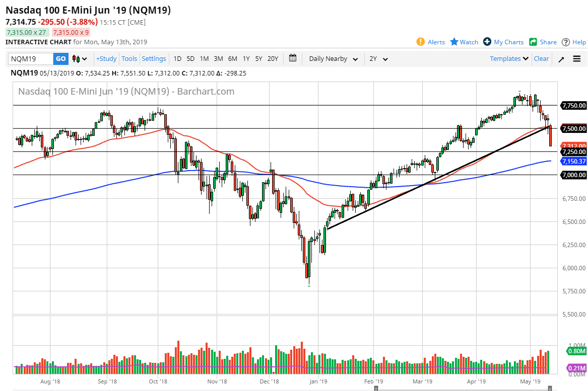Expand the chart type dropdown arrow

pyautogui.click(x=84, y=59)
